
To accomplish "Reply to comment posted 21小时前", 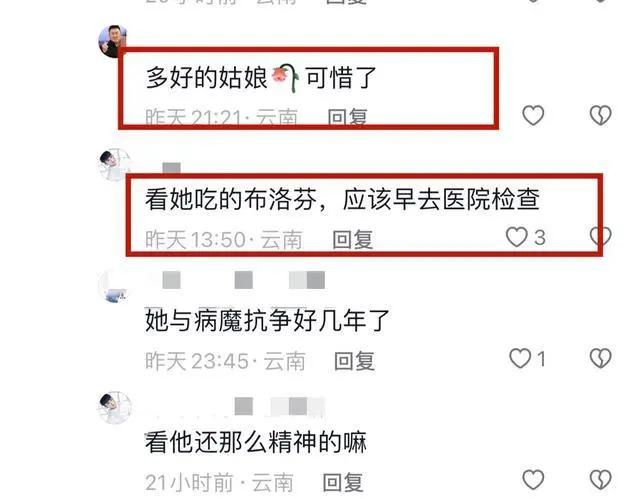I will coord(343,482).
